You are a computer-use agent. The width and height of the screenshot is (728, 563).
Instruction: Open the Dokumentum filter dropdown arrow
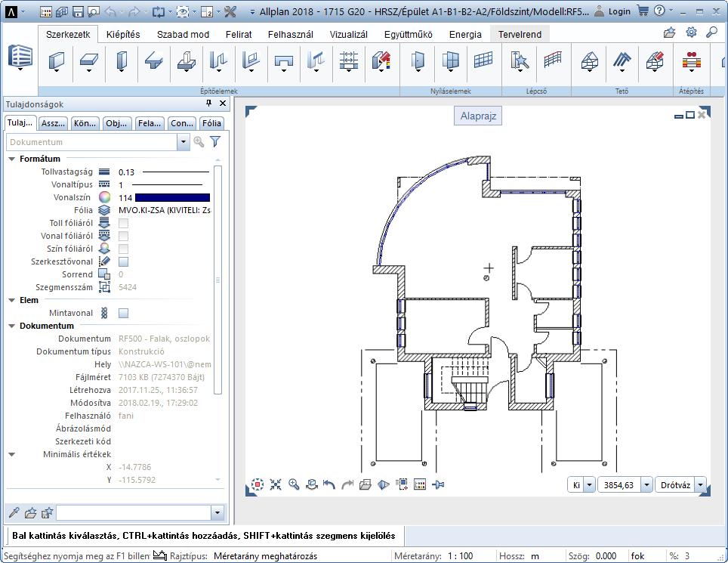184,141
